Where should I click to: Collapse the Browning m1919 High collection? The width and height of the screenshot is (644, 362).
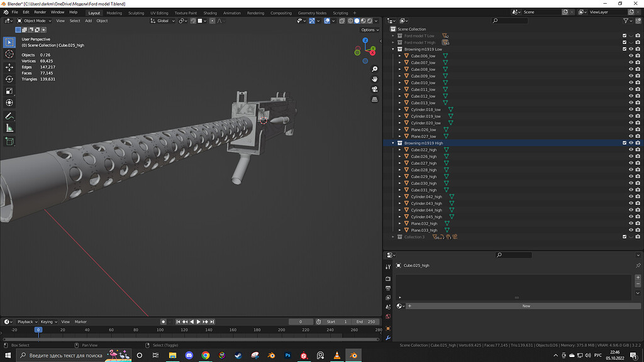click(x=393, y=143)
